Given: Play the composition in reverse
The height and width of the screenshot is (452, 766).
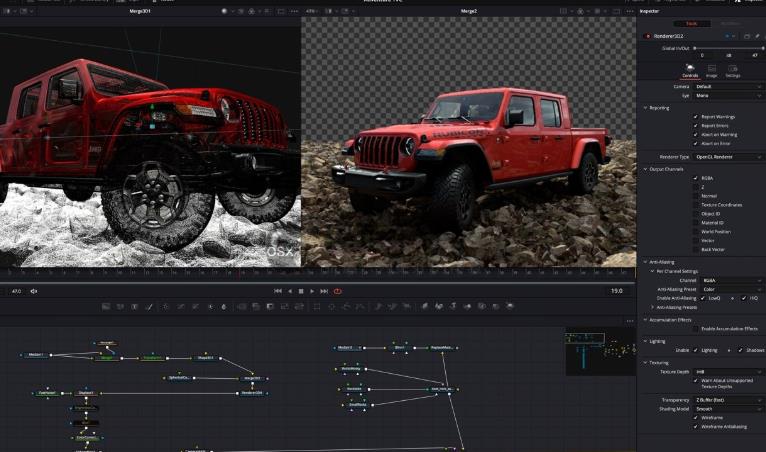Looking at the screenshot, I should (290, 291).
